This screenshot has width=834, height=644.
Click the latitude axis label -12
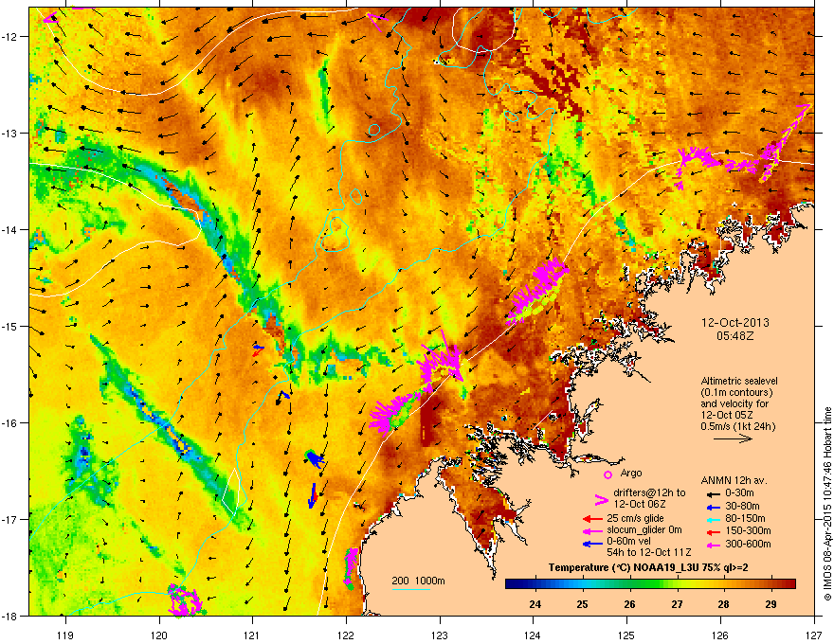(9, 37)
